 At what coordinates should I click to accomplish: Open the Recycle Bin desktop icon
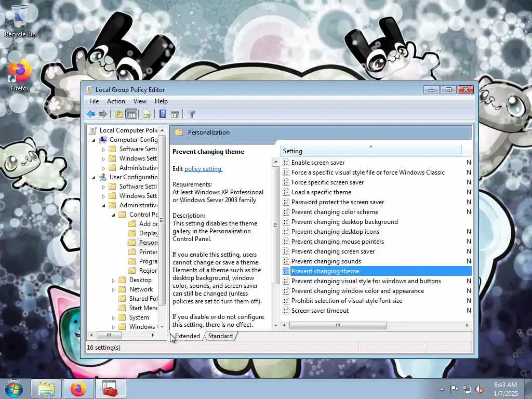click(x=20, y=21)
